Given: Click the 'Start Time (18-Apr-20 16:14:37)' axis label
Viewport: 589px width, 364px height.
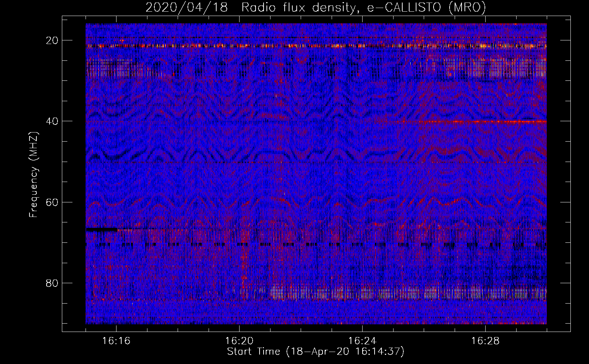Looking at the screenshot, I should point(316,352).
